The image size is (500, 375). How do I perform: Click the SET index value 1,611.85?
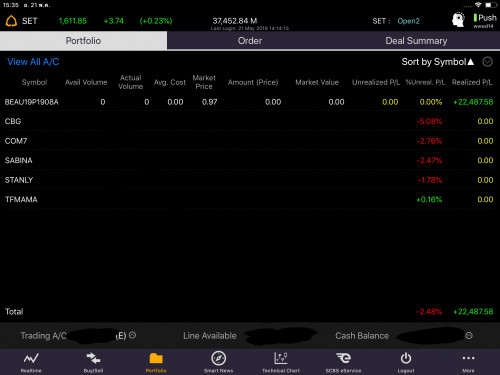pyautogui.click(x=73, y=21)
